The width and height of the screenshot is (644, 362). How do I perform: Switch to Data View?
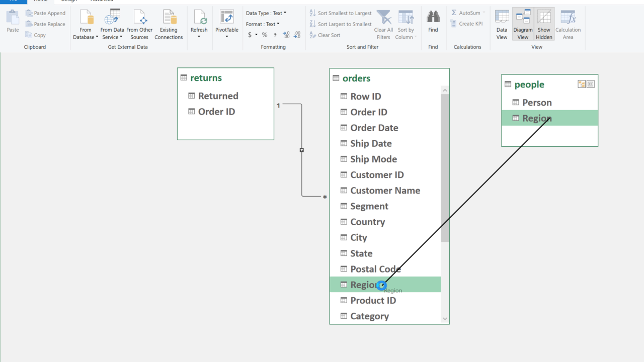point(502,25)
